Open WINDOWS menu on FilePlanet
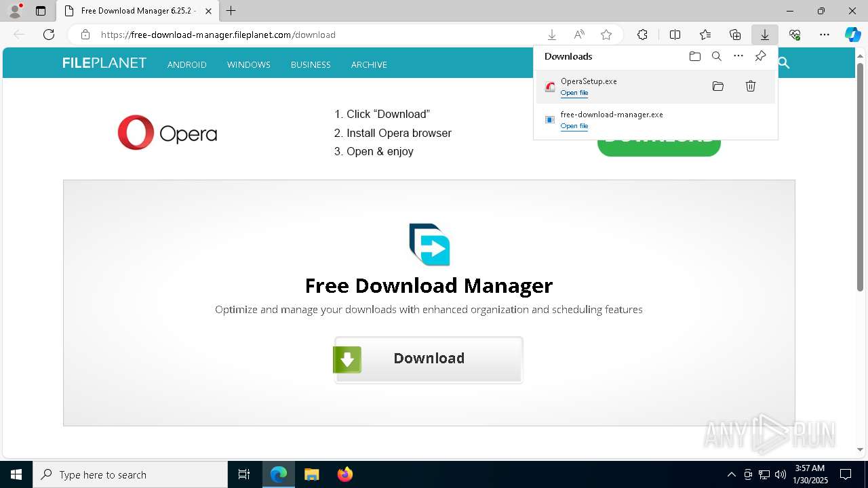The image size is (868, 488). pos(249,64)
